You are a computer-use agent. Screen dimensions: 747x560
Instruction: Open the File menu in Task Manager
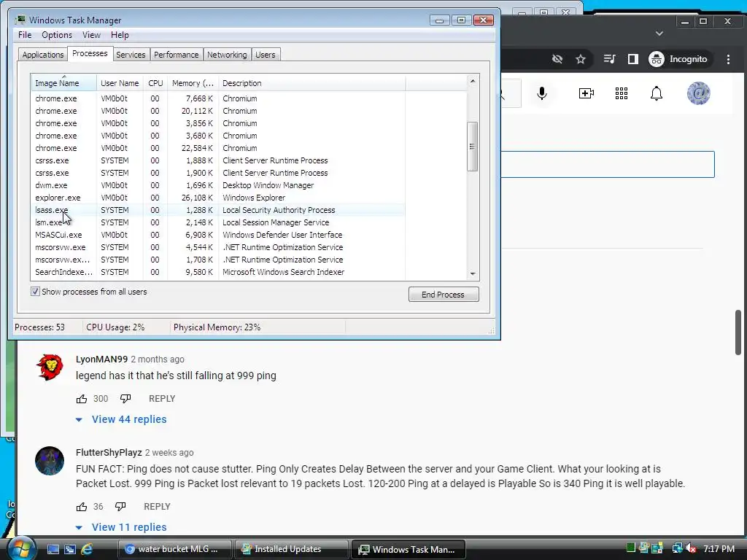[x=25, y=35]
